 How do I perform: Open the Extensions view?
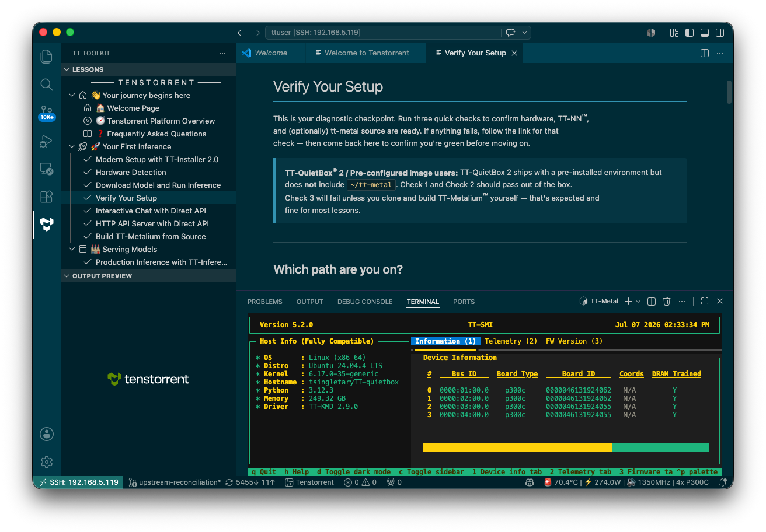pos(47,197)
